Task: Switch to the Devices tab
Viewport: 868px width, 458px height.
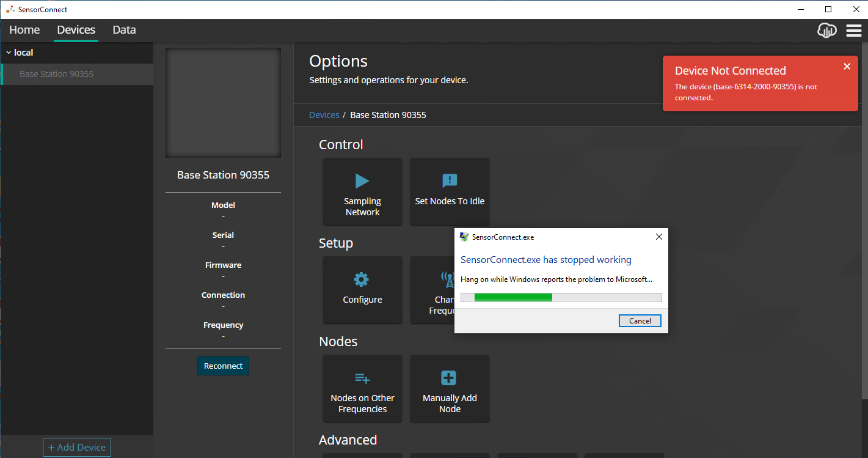Action: [76, 30]
